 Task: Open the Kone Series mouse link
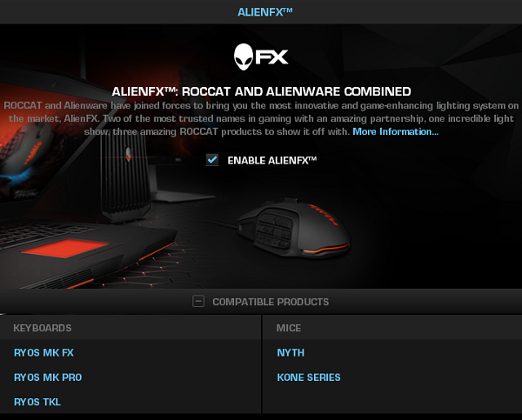(x=309, y=377)
